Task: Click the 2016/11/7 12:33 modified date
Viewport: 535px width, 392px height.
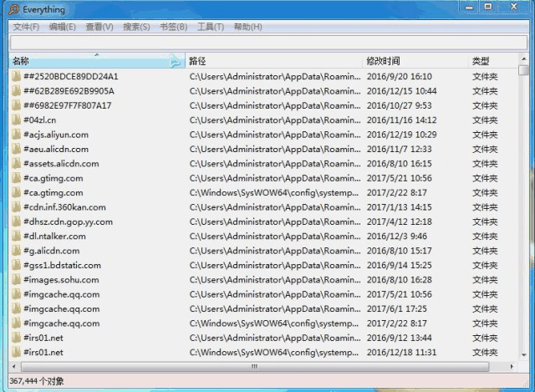Action: click(400, 149)
